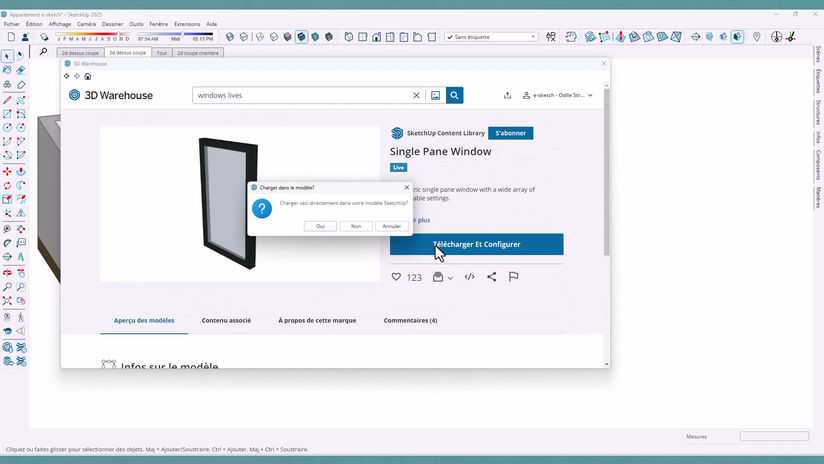The width and height of the screenshot is (824, 464).
Task: Activate the Orbit tool
Action: (x=7, y=273)
